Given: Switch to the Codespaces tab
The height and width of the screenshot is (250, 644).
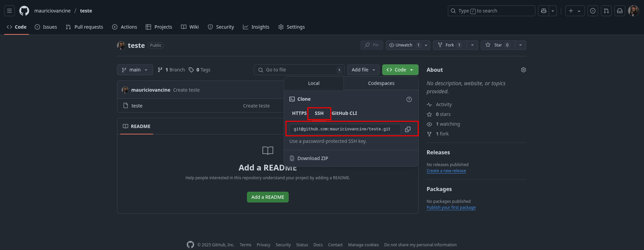Looking at the screenshot, I should point(381,83).
